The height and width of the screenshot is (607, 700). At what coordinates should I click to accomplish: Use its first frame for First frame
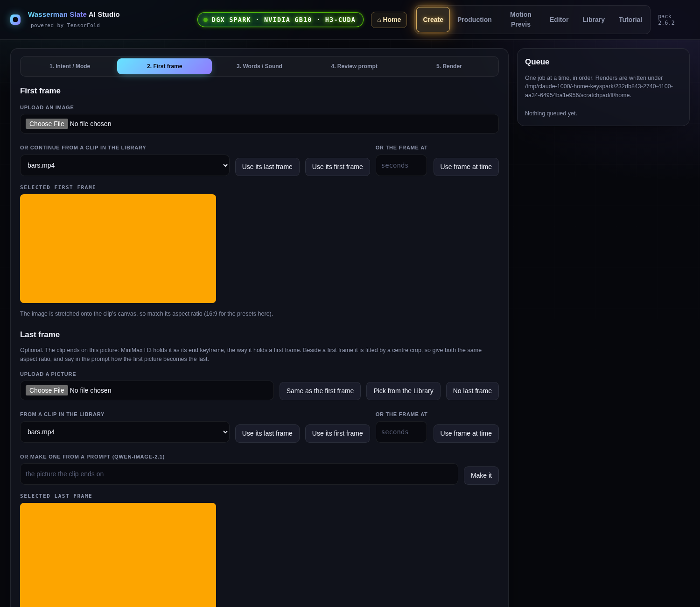click(x=337, y=167)
